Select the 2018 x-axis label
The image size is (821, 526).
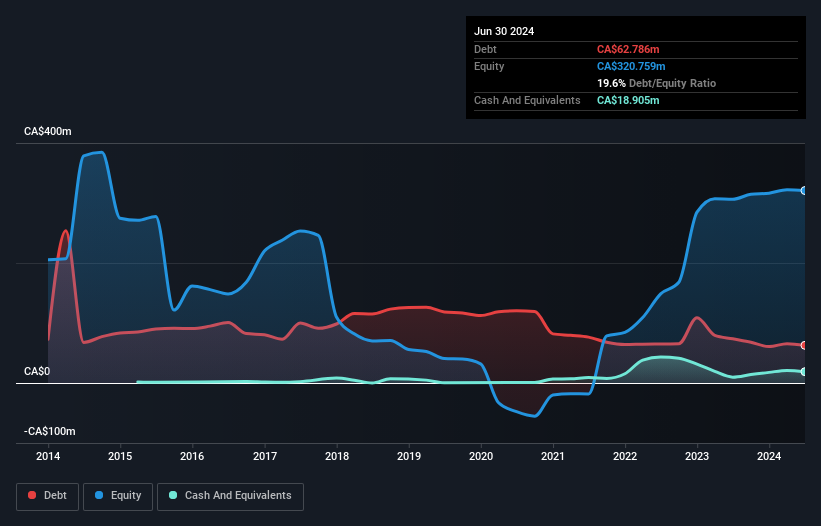pyautogui.click(x=337, y=456)
